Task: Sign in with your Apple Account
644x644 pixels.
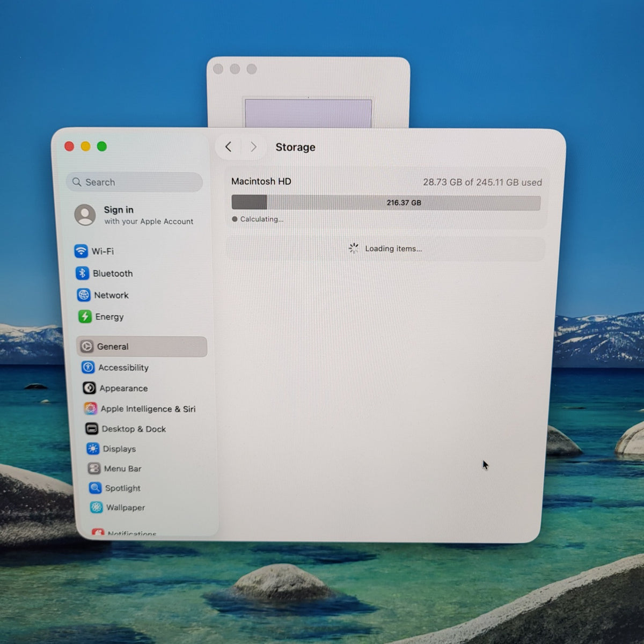Action: (x=134, y=215)
